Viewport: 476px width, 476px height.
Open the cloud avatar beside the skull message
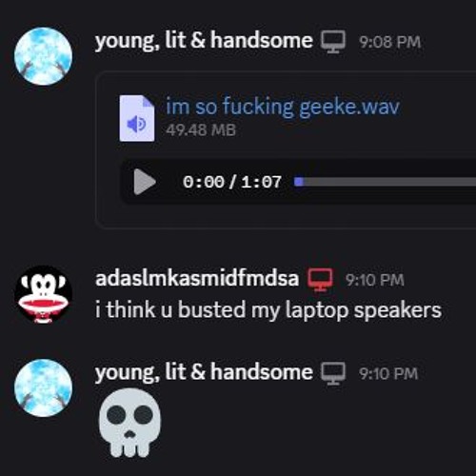pyautogui.click(x=43, y=387)
